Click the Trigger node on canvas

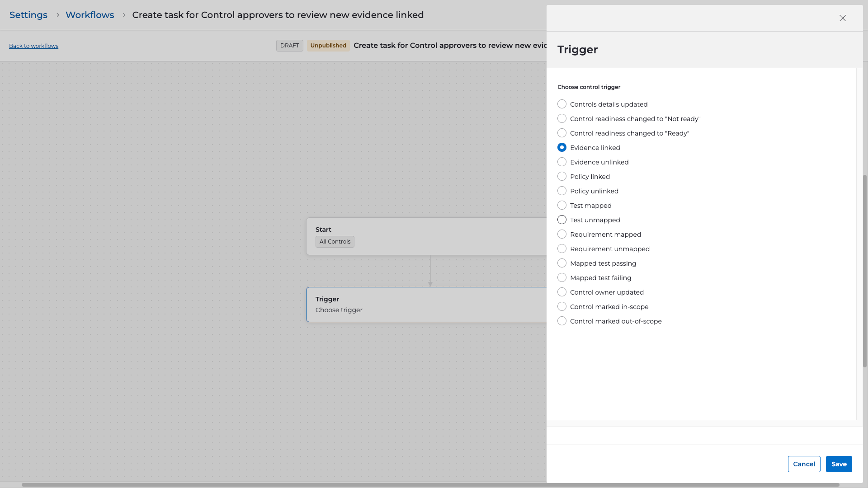tap(425, 305)
